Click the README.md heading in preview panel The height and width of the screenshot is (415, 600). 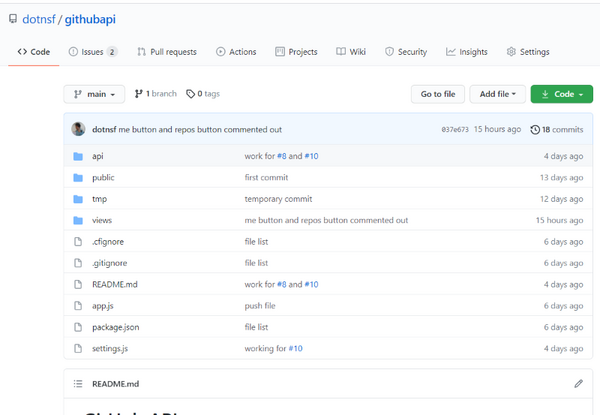click(116, 384)
